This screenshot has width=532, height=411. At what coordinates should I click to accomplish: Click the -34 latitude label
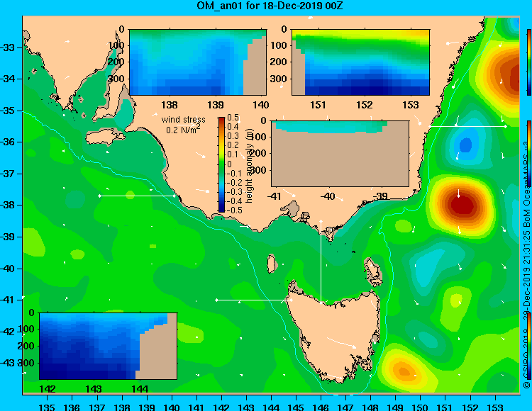[x=8, y=79]
